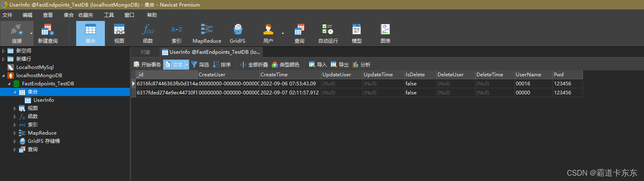Open the 窗口 menu
Image resolution: width=644 pixels, height=181 pixels.
129,15
